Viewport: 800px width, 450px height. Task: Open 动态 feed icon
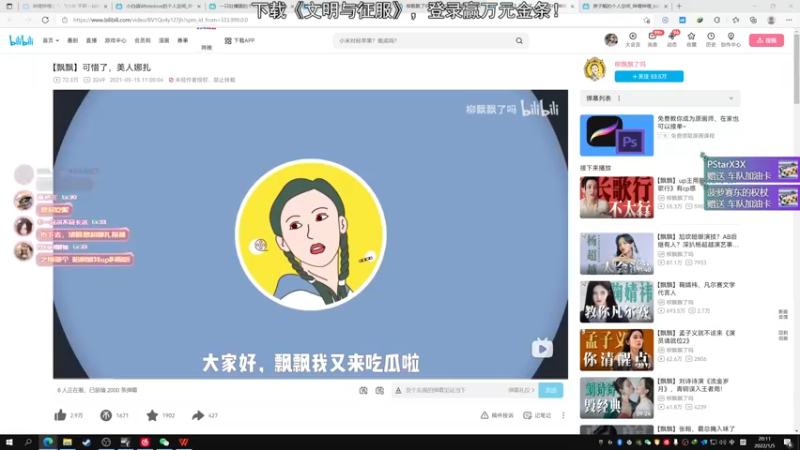pyautogui.click(x=672, y=40)
